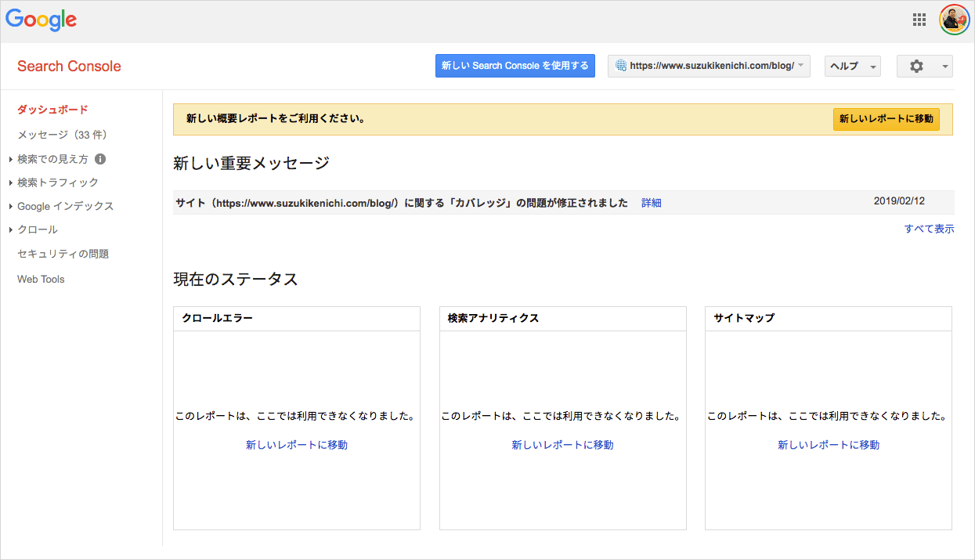Viewport: 975px width, 560px height.
Task: Click the coverage issue fixed message text
Action: 402,203
